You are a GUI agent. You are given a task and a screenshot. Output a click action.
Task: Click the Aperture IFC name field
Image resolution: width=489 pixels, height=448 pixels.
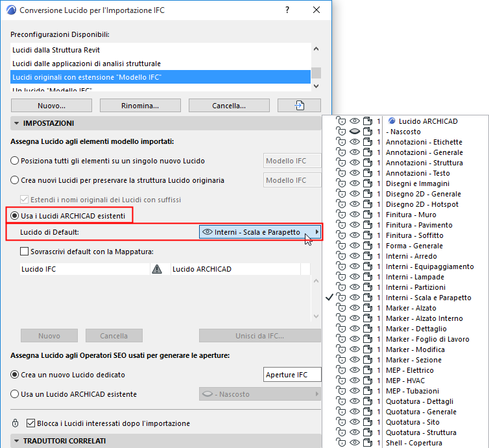[292, 375]
